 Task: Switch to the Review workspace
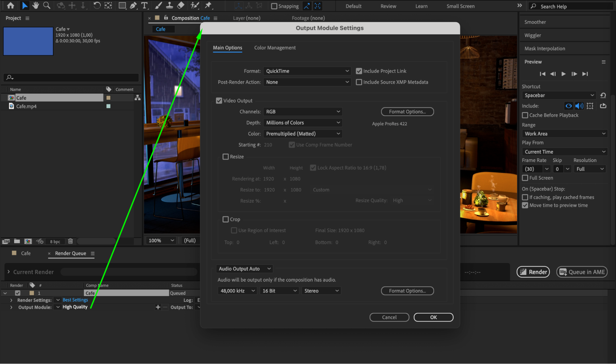[x=388, y=6]
